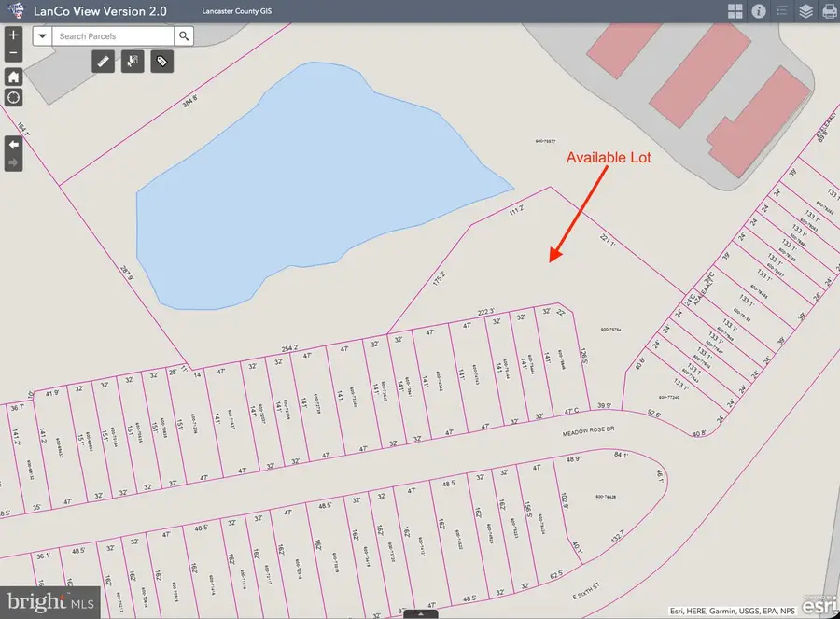Screen dimensions: 840x619
Task: Open the map Legend list
Action: tap(781, 11)
